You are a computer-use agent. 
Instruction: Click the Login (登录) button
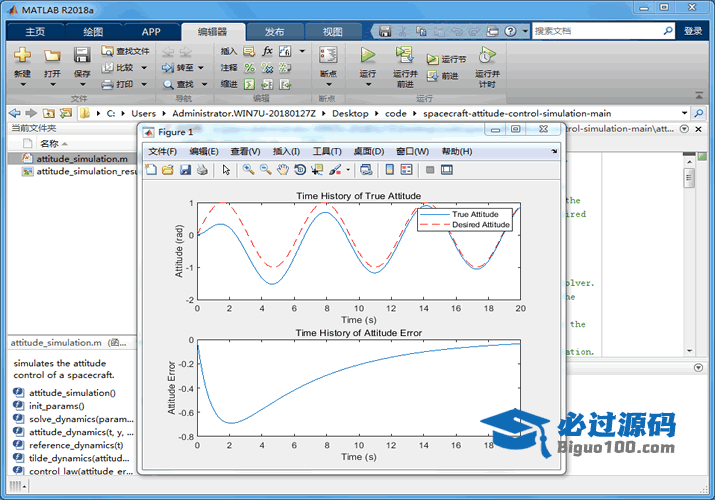click(x=693, y=31)
